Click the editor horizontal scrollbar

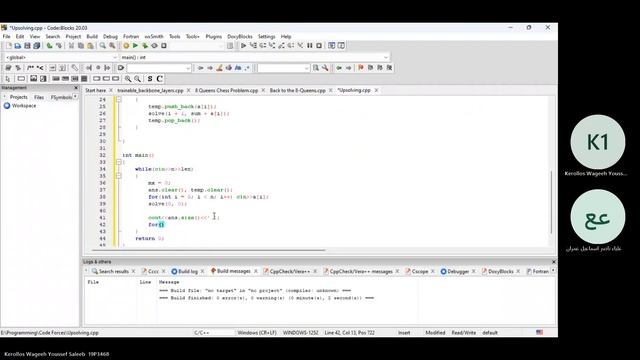pos(208,249)
